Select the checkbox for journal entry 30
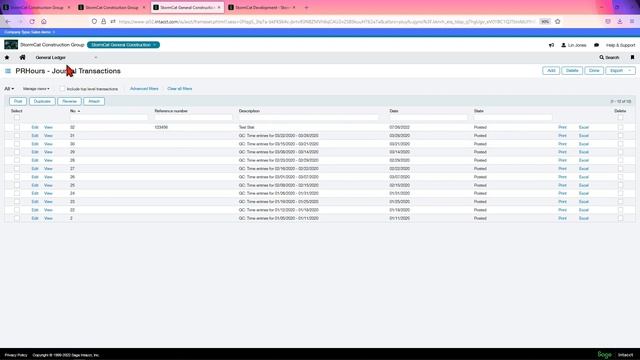This screenshot has width=640, height=360. [17, 144]
